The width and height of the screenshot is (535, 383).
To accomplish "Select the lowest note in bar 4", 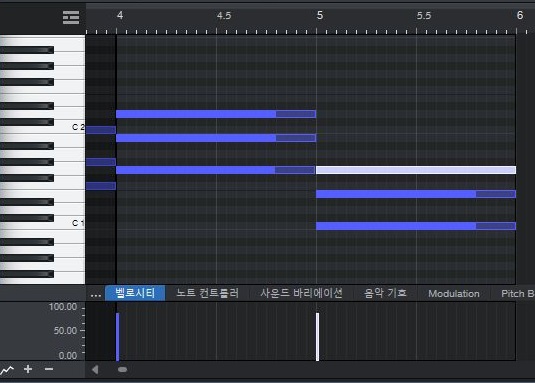I will (215, 170).
